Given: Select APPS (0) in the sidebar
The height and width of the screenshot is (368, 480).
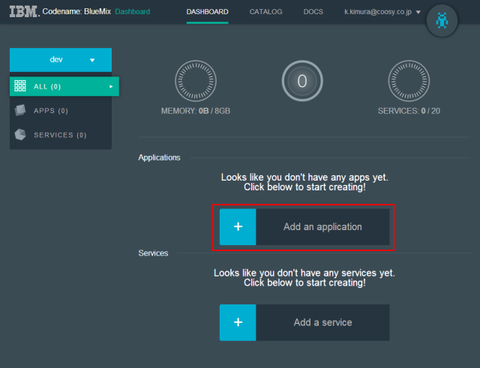Looking at the screenshot, I should [61, 111].
